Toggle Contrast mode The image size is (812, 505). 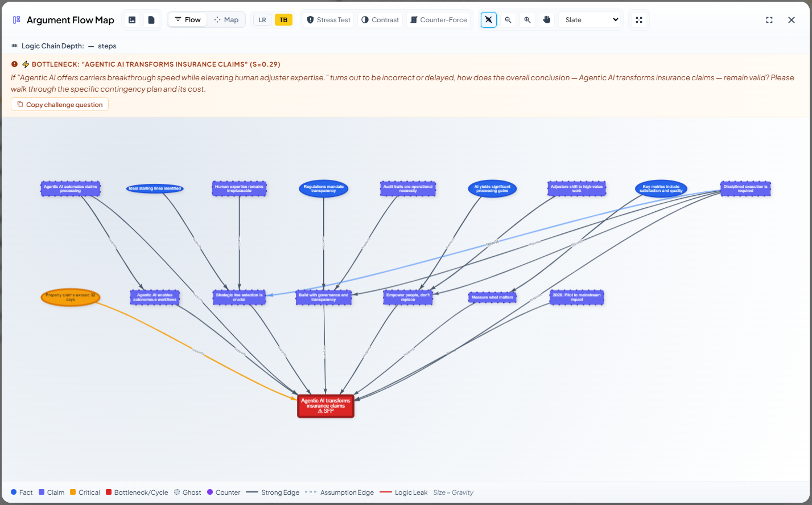380,19
